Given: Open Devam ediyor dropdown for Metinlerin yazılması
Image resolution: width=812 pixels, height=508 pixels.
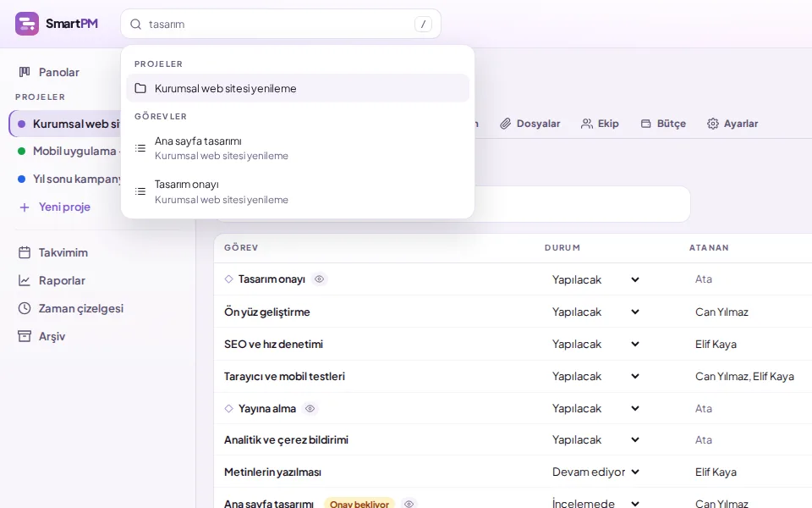Looking at the screenshot, I should (x=595, y=472).
